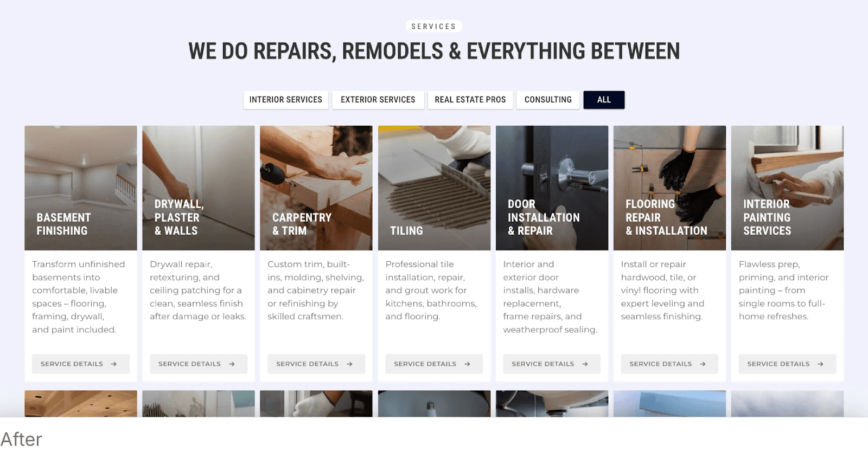Click the arrow icon under Flooring Repair

point(703,364)
